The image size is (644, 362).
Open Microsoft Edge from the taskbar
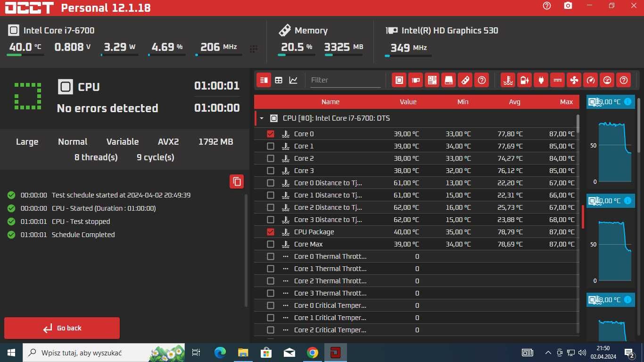point(220,353)
